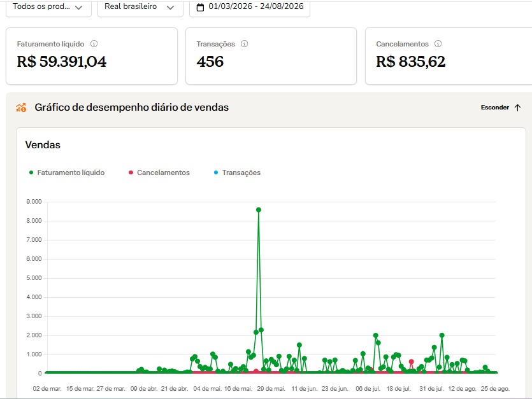Toggle the Cancelamentos legend series
The image size is (532, 399).
point(159,172)
